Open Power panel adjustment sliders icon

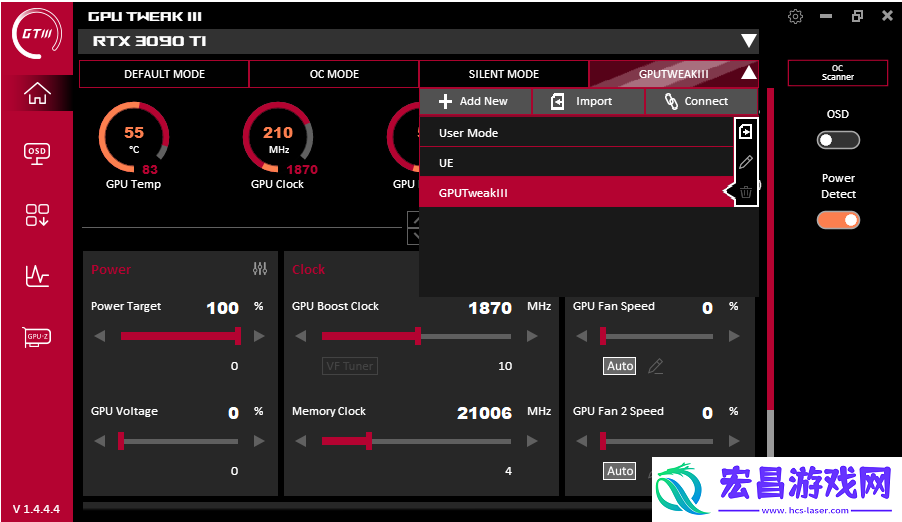259,268
